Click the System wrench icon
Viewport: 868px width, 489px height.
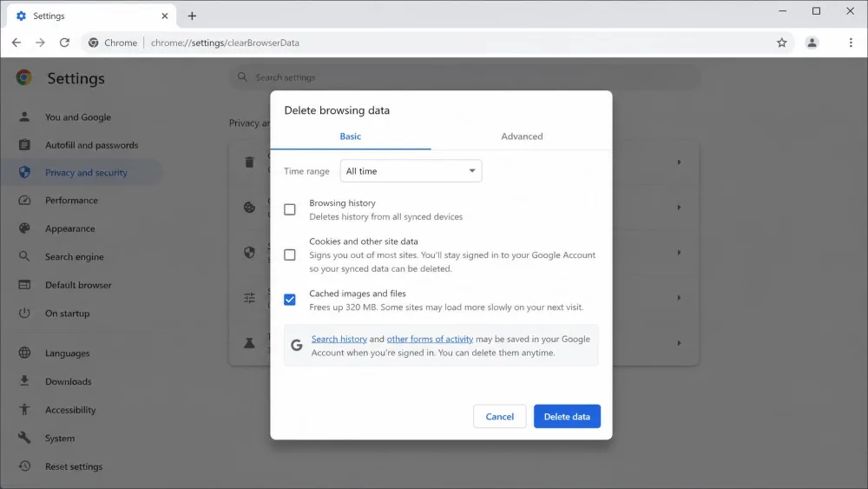coord(24,438)
